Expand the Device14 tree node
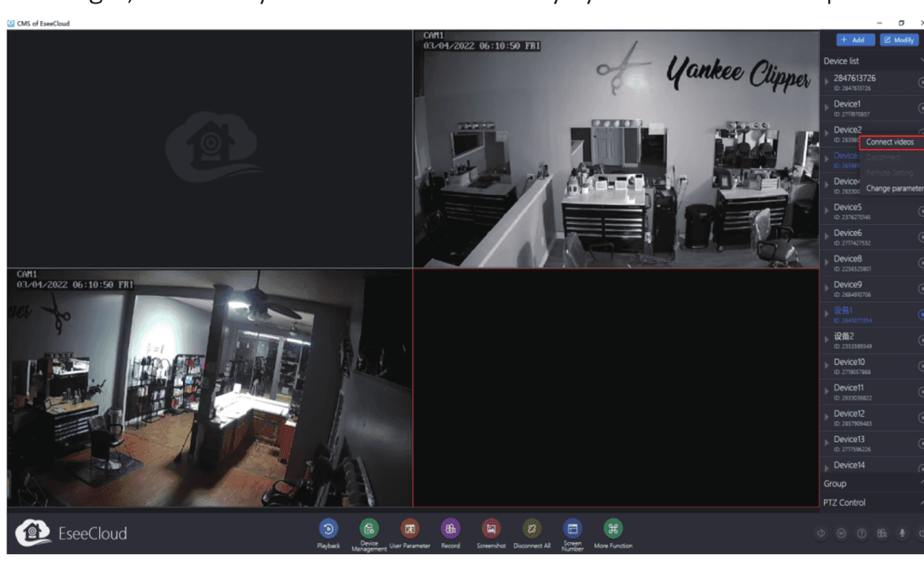924x564 pixels. click(x=827, y=468)
